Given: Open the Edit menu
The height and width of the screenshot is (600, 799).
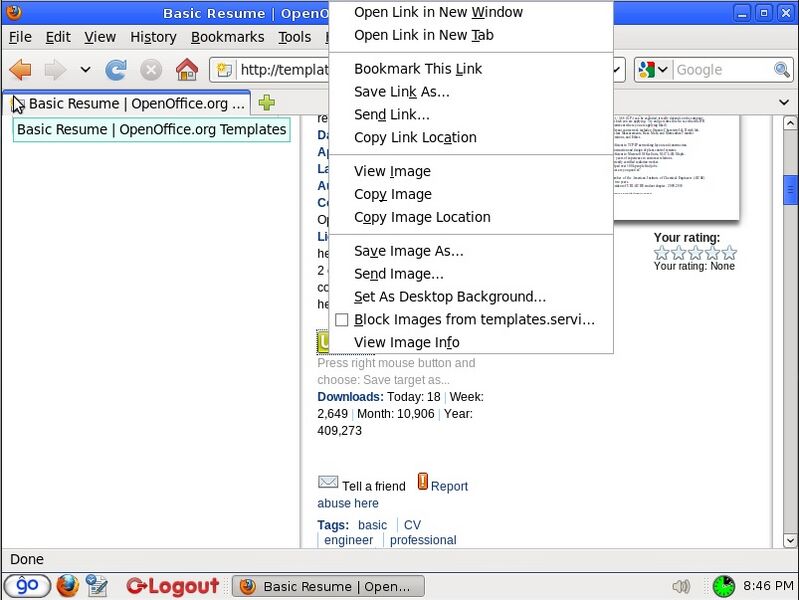Looking at the screenshot, I should 58,37.
